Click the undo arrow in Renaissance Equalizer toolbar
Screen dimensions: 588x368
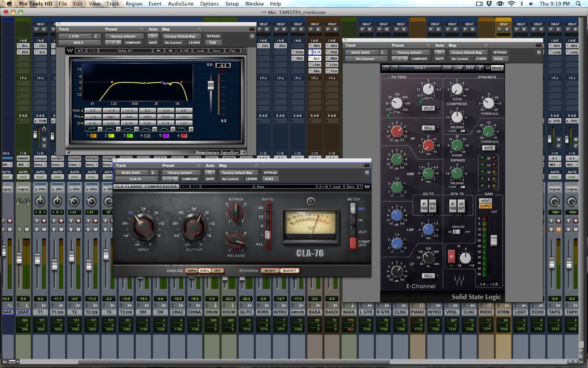(x=80, y=51)
